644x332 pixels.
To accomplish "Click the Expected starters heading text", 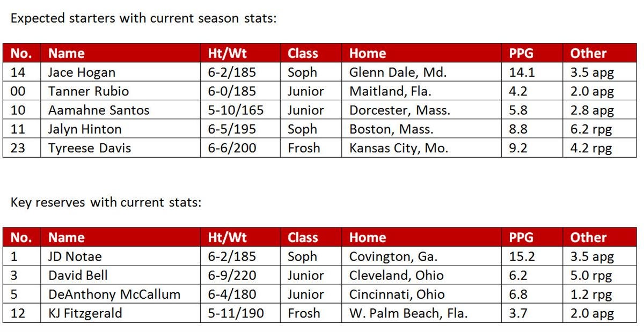I will pyautogui.click(x=143, y=18).
